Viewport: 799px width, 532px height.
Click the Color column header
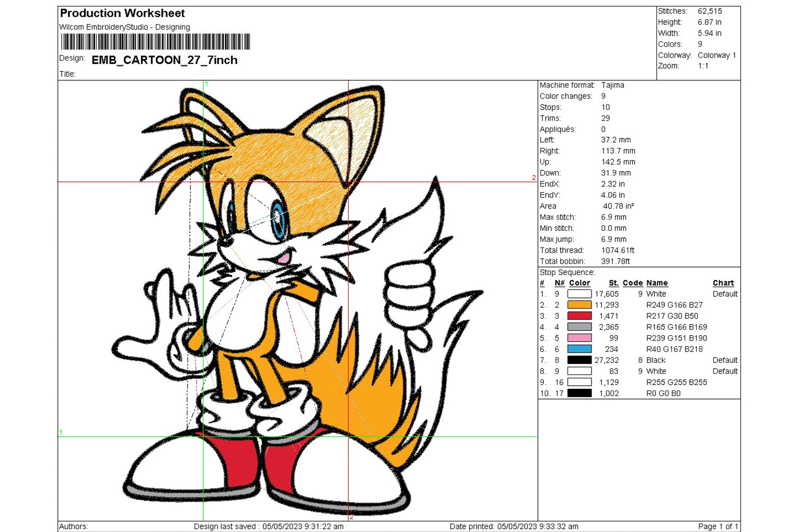click(579, 283)
